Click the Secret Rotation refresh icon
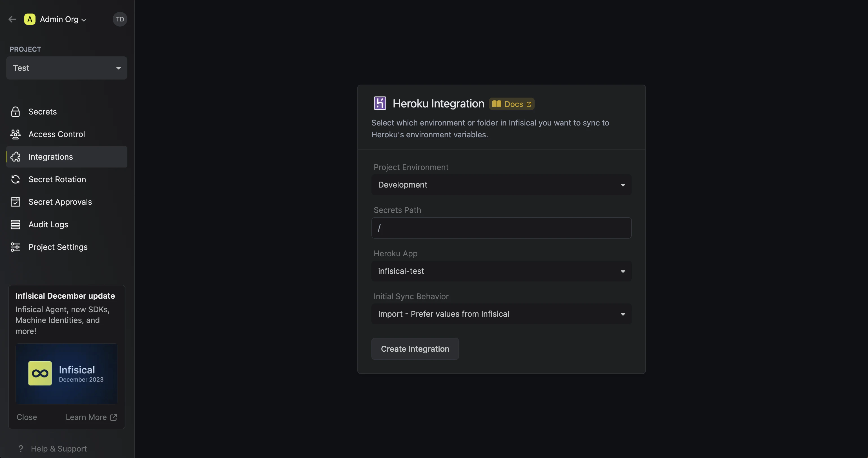The image size is (868, 458). pyautogui.click(x=15, y=179)
